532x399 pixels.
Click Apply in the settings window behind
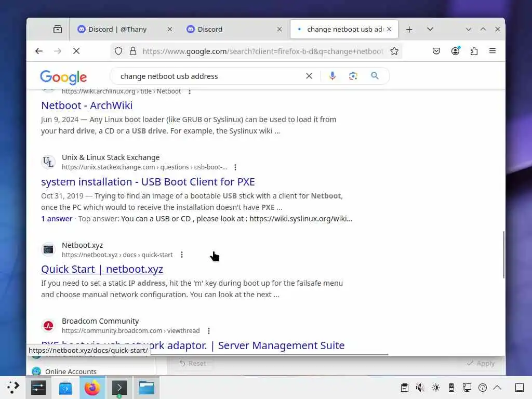point(481,363)
